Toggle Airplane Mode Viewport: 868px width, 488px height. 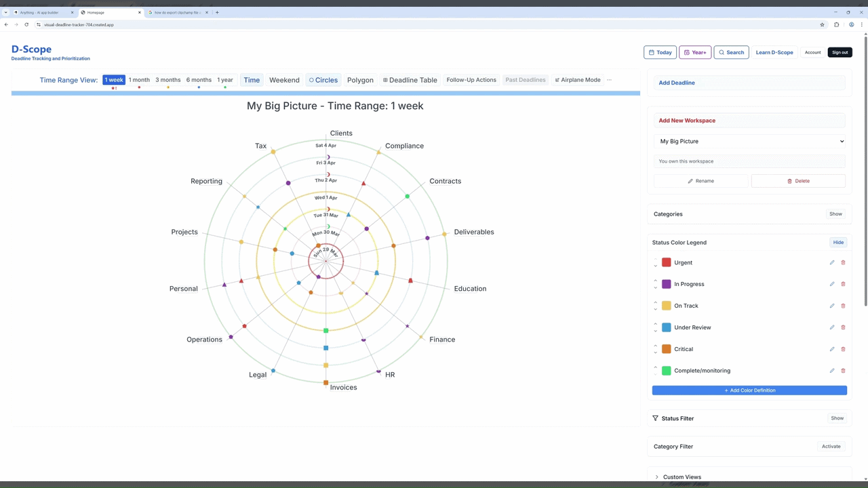tap(577, 80)
